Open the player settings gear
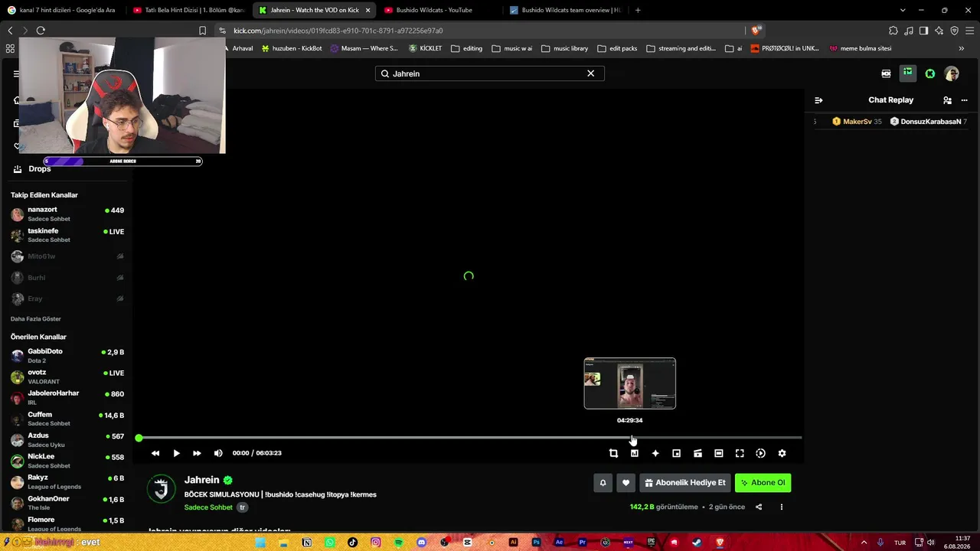 [x=782, y=453]
